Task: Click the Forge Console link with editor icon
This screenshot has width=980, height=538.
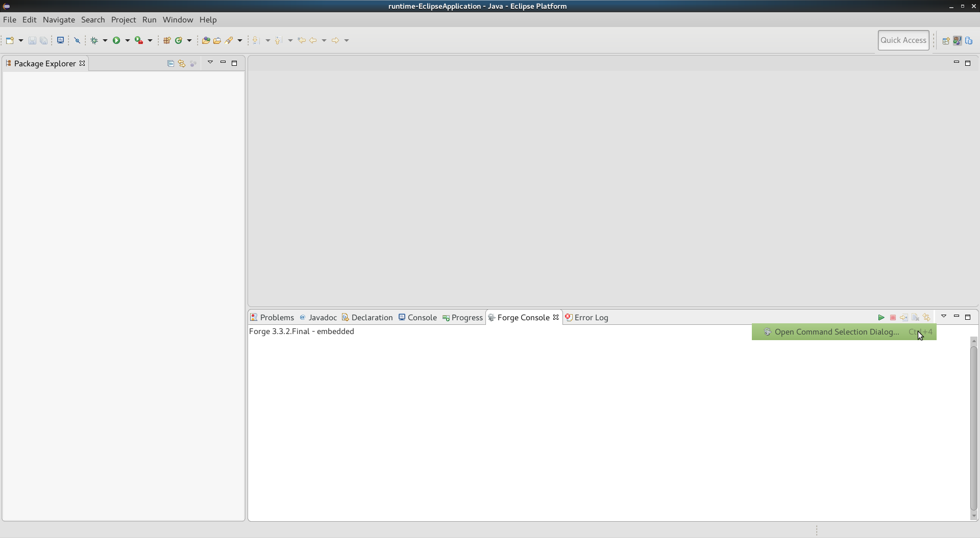Action: [926, 317]
